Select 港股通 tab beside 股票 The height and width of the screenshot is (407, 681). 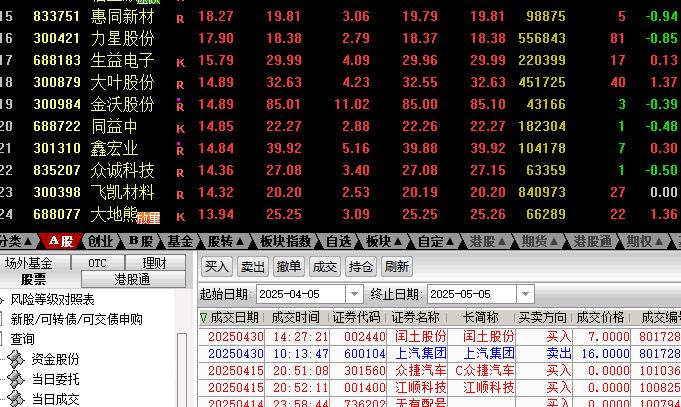click(133, 279)
